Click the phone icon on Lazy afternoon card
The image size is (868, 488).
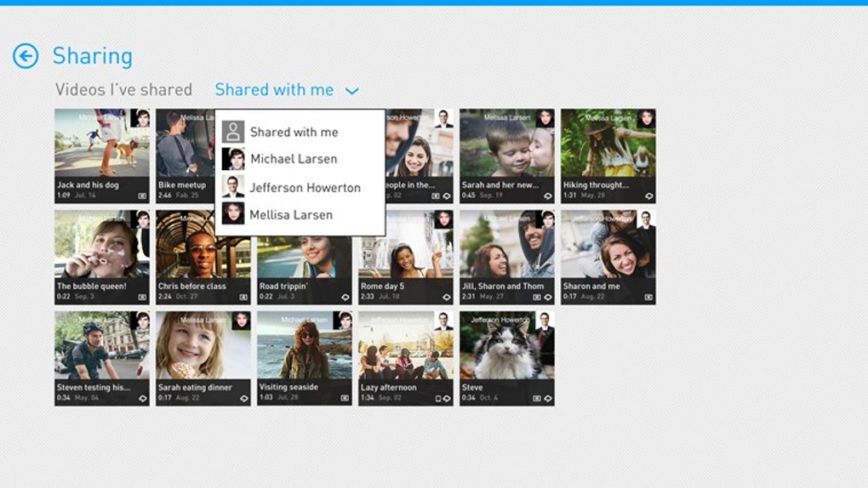(x=438, y=399)
